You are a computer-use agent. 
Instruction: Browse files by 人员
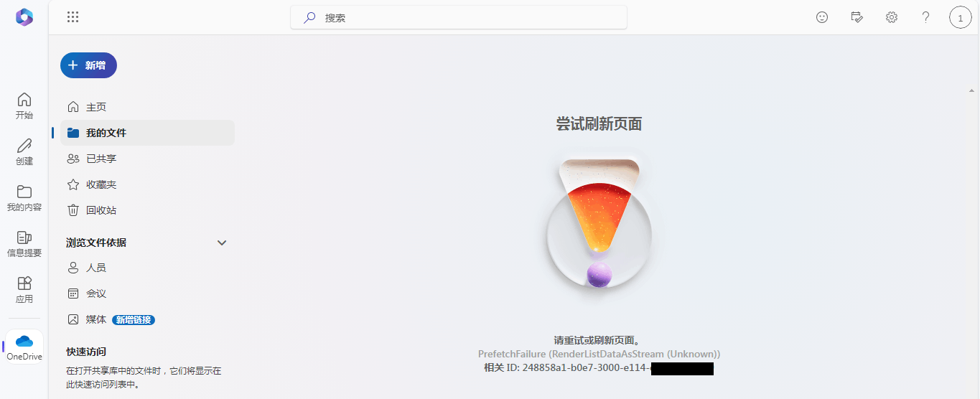pos(147,268)
